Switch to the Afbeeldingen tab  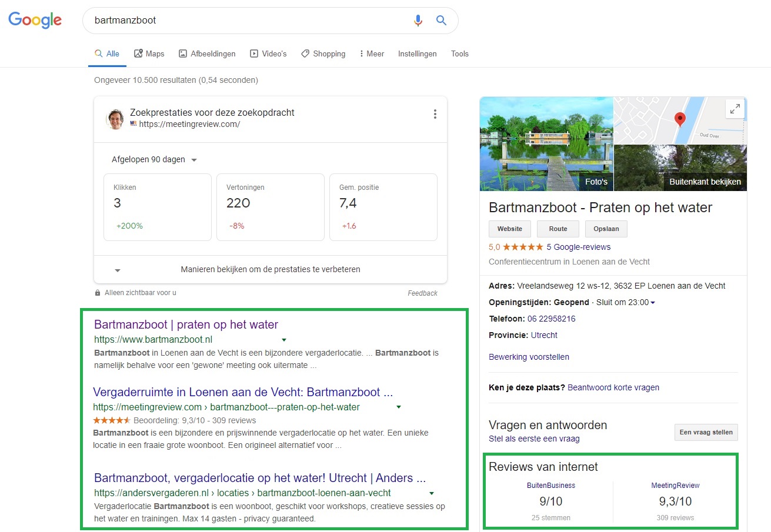click(207, 53)
